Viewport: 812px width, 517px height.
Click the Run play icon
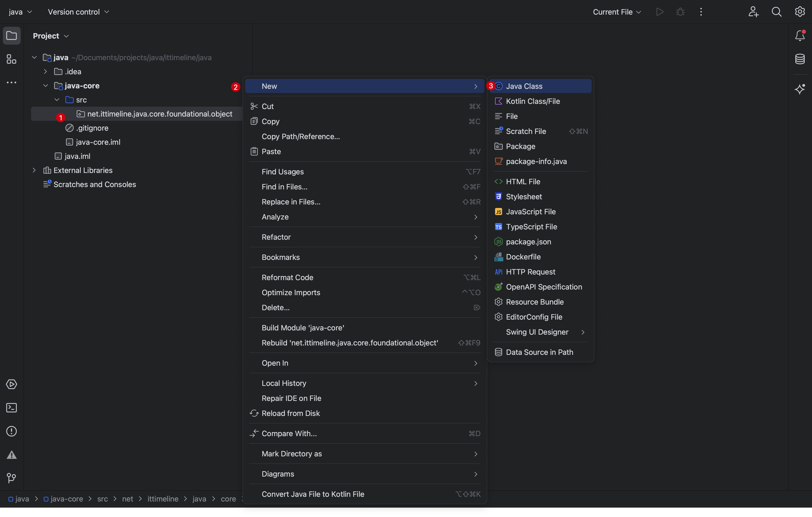660,12
